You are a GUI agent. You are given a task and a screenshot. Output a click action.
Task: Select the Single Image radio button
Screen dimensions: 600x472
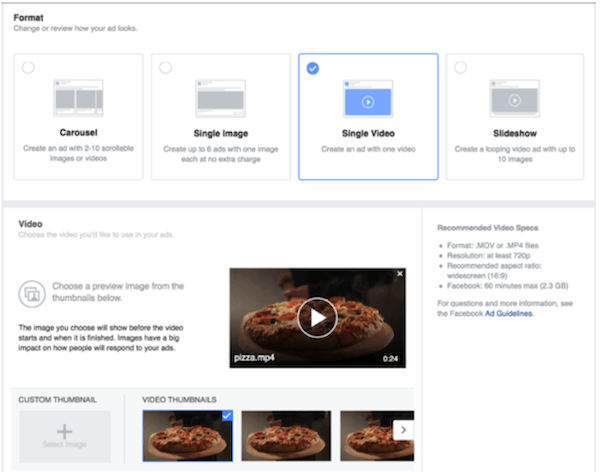tap(165, 67)
